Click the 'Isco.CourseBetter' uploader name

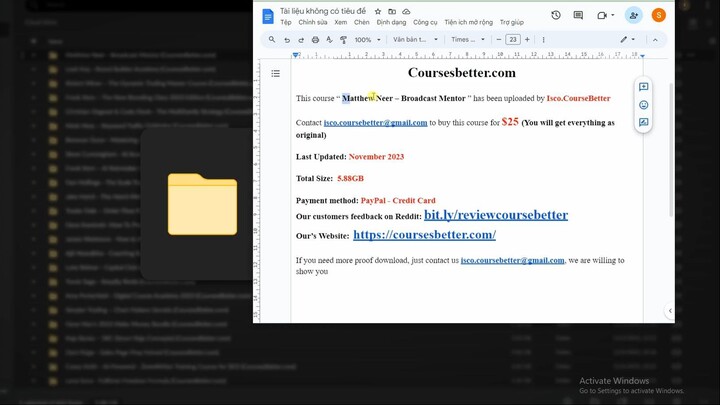(x=578, y=98)
